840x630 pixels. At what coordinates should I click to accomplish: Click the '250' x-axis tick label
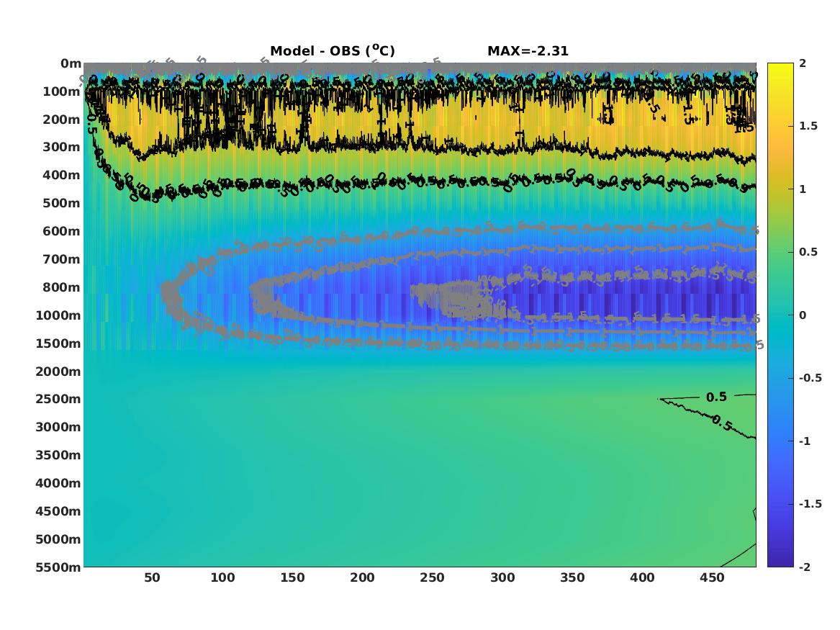coord(433,578)
